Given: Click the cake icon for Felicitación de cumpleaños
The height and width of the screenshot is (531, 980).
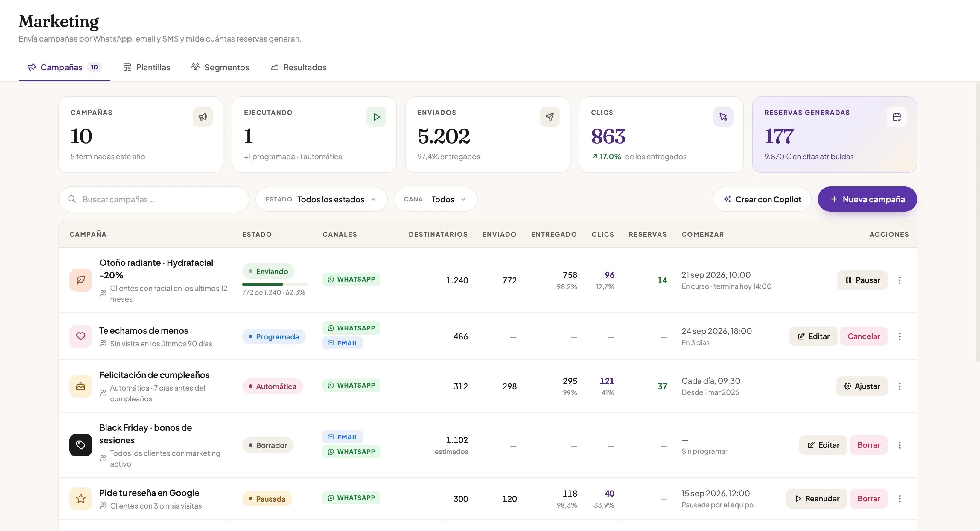Looking at the screenshot, I should (x=81, y=386).
